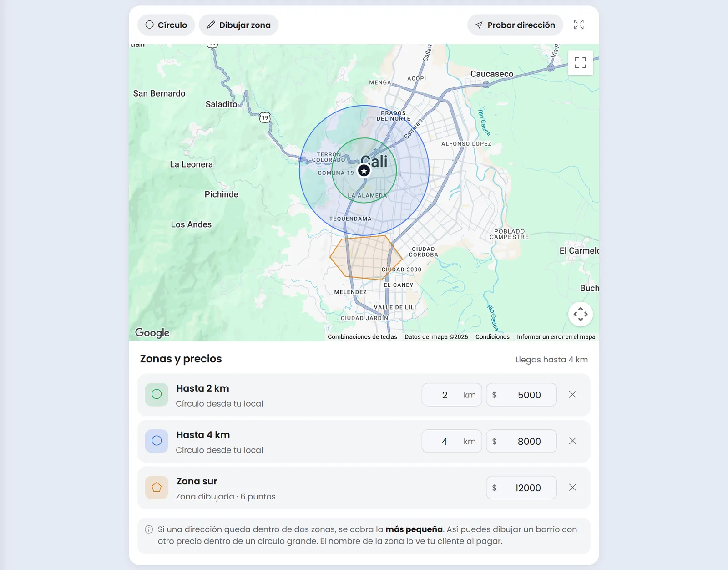Click the Llegas hasta 4 km text

[551, 360]
